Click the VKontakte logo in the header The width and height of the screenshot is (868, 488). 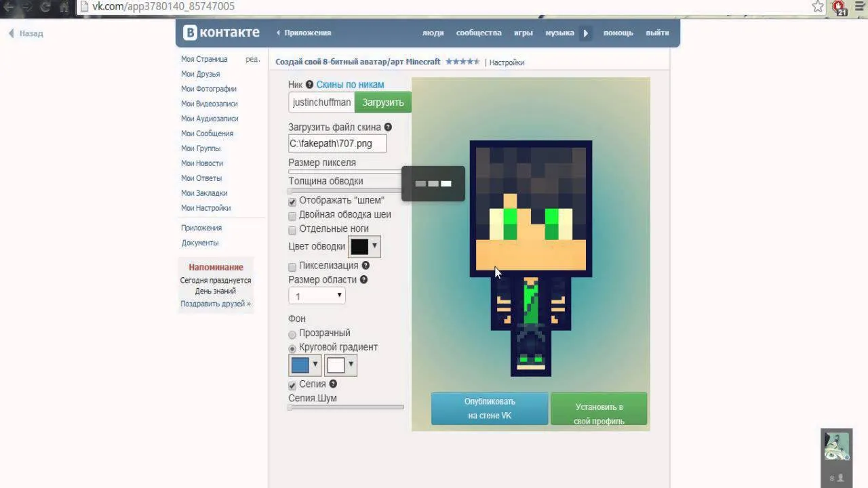pyautogui.click(x=221, y=33)
